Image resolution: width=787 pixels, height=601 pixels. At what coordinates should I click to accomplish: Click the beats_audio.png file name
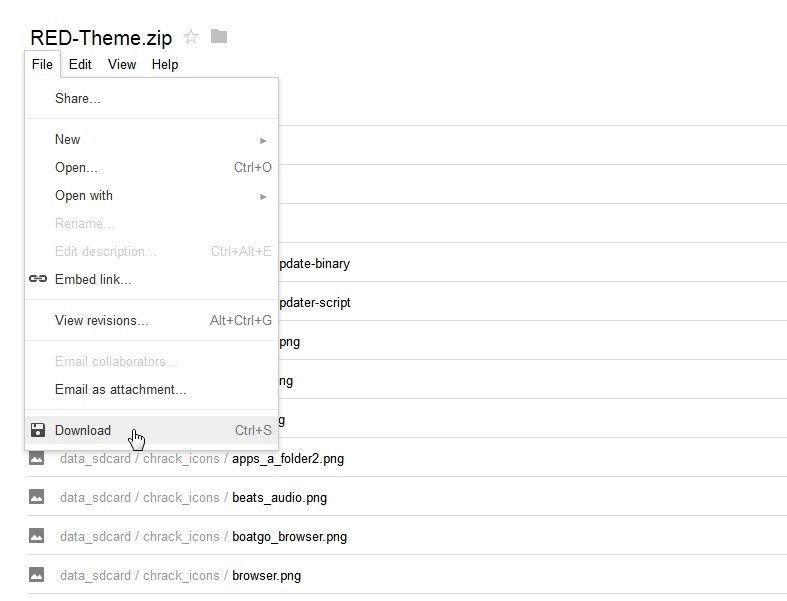(280, 498)
